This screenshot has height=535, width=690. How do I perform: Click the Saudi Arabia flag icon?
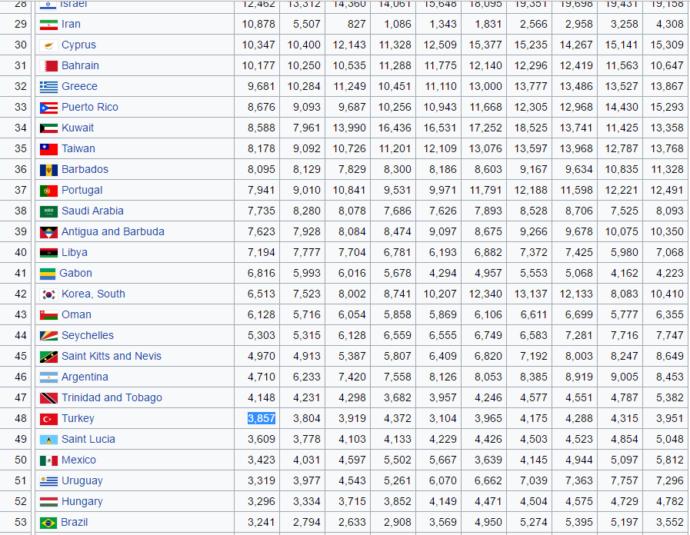48,212
